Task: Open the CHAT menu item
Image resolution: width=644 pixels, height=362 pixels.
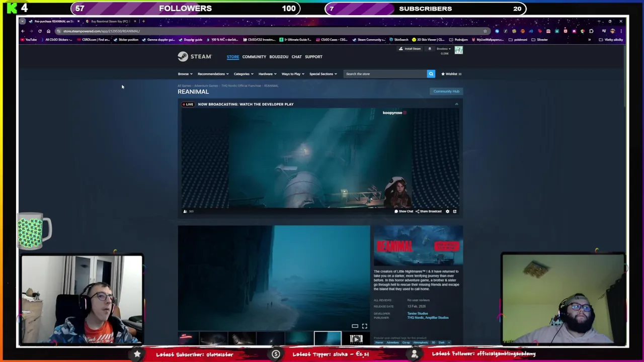Action: tap(296, 57)
